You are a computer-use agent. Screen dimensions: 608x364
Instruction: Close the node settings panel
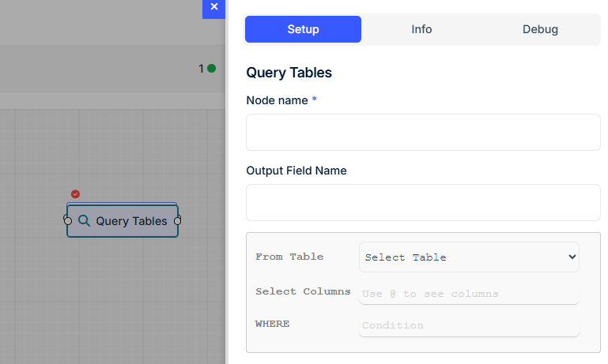(x=213, y=7)
